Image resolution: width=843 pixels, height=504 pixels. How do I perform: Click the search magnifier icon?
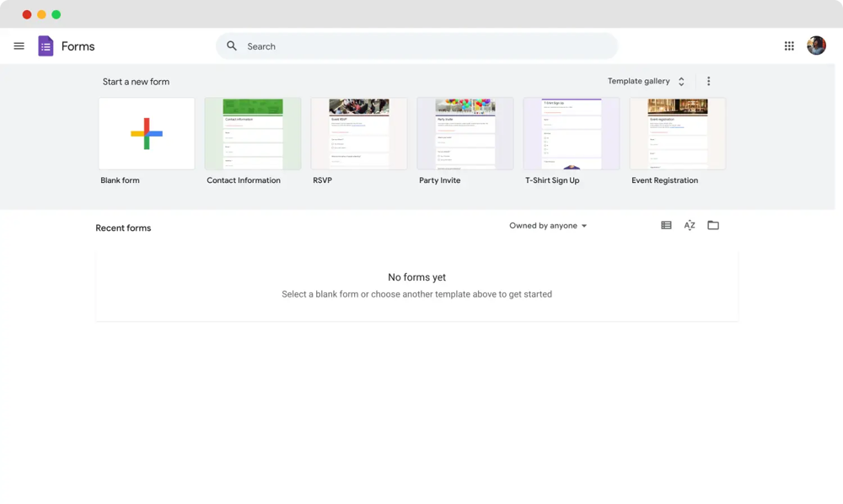point(232,46)
